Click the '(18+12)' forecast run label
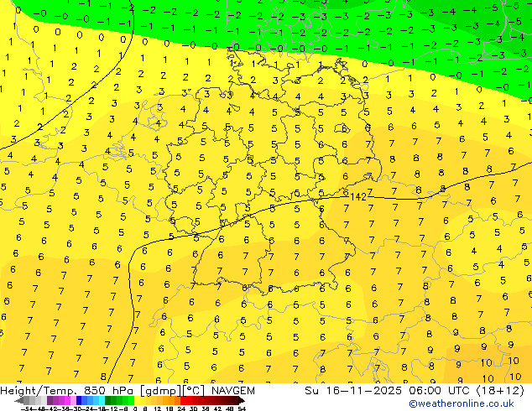 [501, 391]
